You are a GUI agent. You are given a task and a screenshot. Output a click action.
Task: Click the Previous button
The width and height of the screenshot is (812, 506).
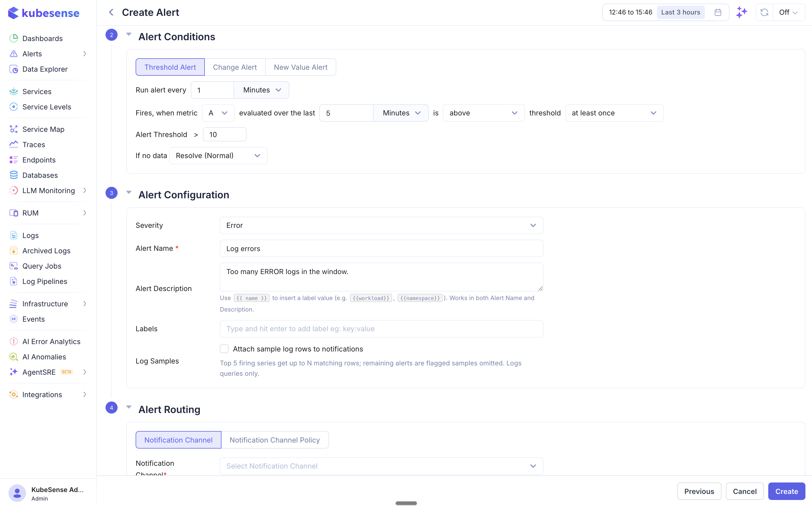pyautogui.click(x=699, y=491)
